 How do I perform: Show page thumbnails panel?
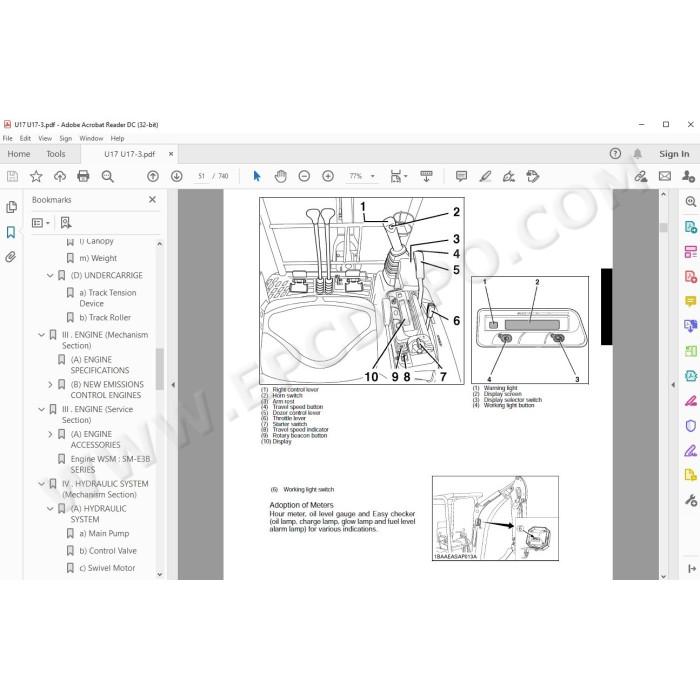pos(12,207)
